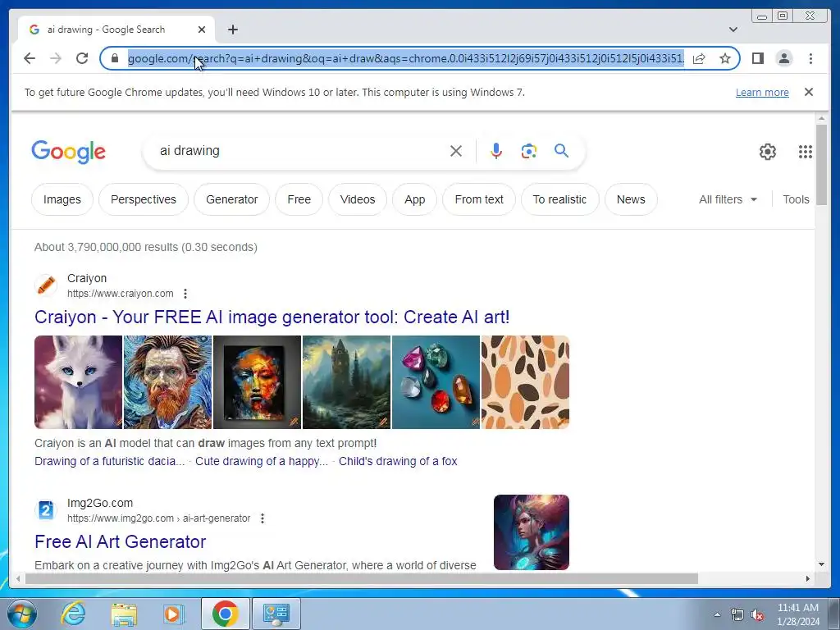Open the Van Gogh portrait thumbnail

pyautogui.click(x=167, y=382)
